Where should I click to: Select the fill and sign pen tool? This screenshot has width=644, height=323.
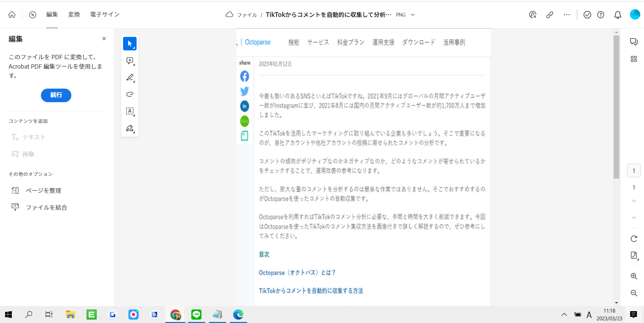click(130, 128)
